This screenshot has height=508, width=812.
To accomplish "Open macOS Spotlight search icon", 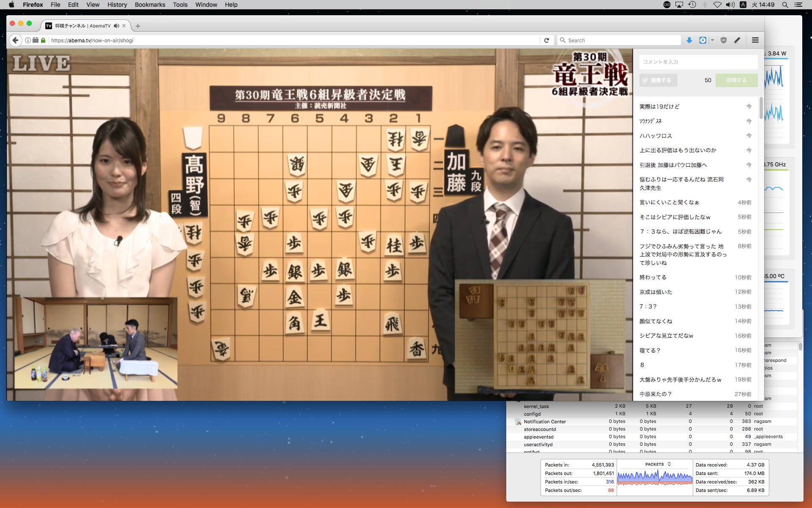I will [785, 5].
